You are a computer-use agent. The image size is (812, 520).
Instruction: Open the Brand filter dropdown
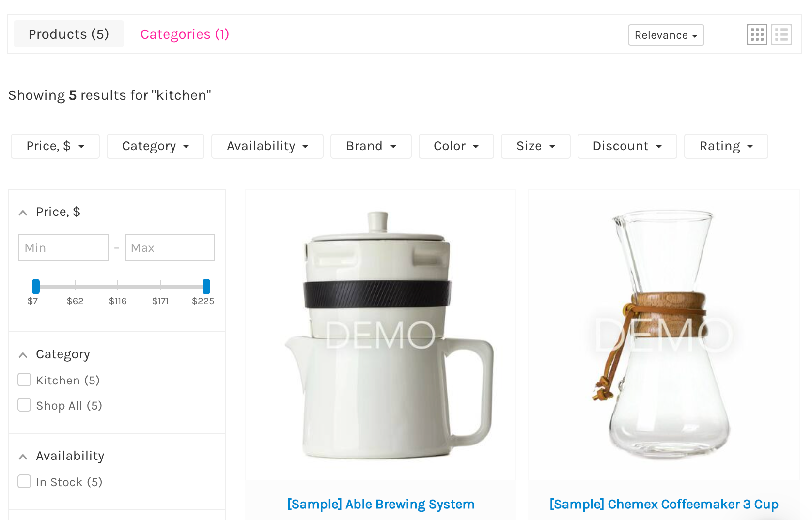click(x=371, y=146)
